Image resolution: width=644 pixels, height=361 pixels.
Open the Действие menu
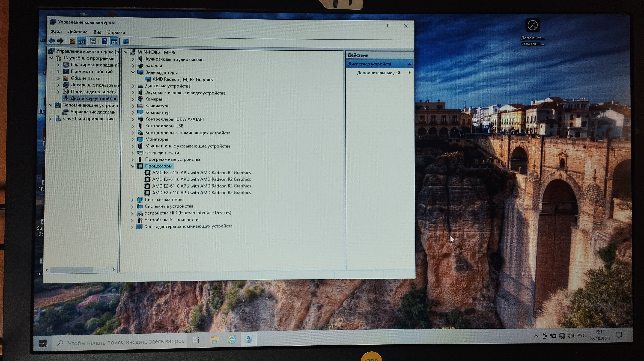[78, 32]
